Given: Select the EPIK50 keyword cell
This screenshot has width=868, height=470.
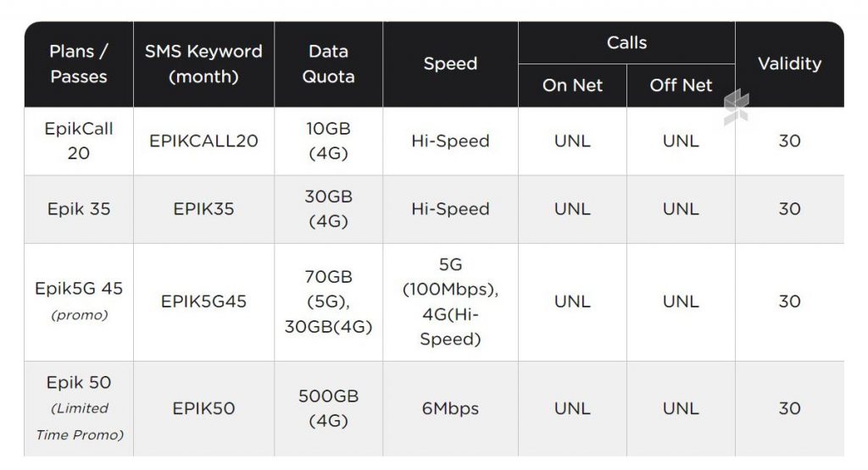Looking at the screenshot, I should click(x=203, y=409).
